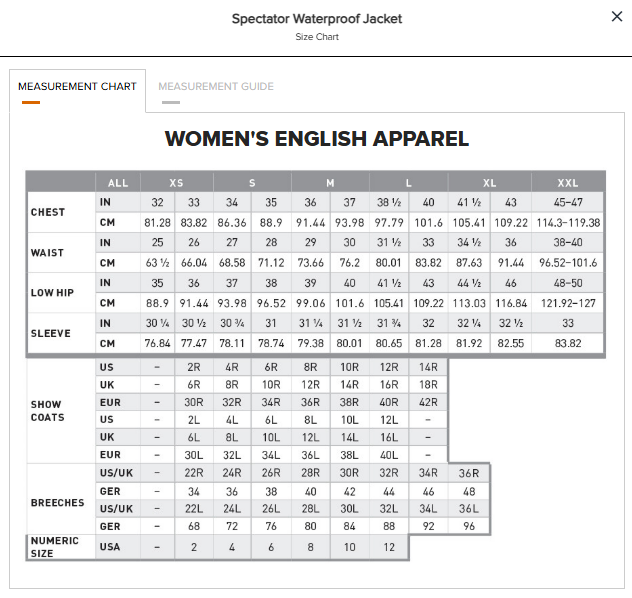Select the breeches size 28R
632x598 pixels.
point(310,473)
